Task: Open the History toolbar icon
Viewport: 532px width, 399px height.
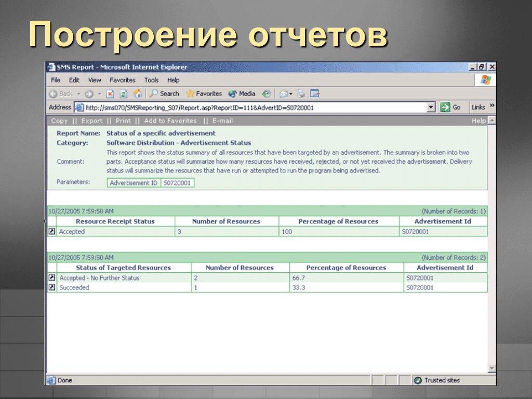Action: 267,94
